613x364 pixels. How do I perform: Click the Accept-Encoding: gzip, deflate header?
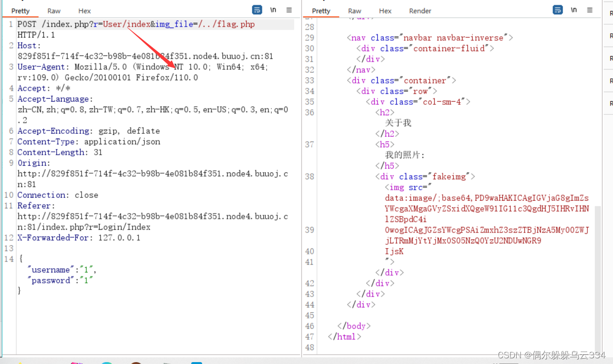[x=89, y=131]
